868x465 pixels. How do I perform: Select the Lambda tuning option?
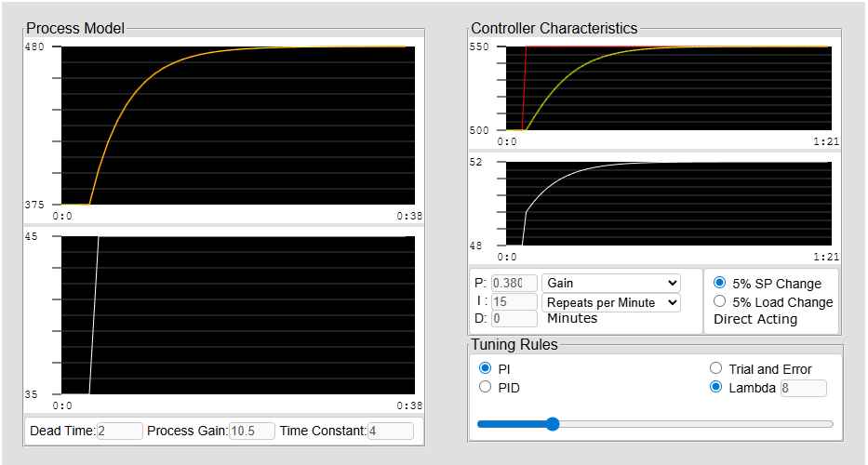[x=716, y=387]
